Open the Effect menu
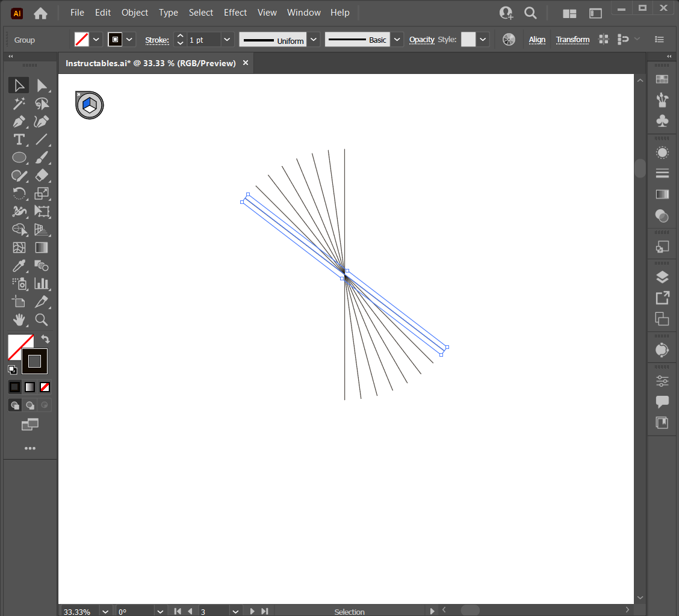The height and width of the screenshot is (616, 679). coord(235,13)
